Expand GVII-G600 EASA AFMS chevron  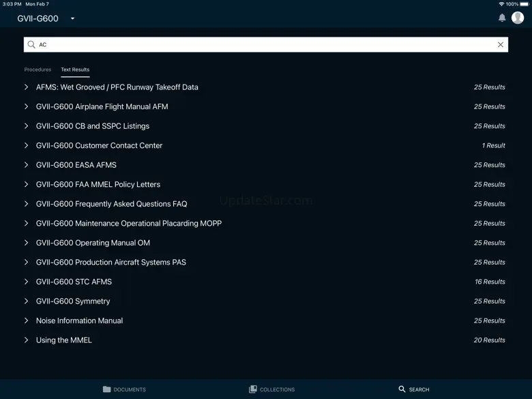click(26, 165)
